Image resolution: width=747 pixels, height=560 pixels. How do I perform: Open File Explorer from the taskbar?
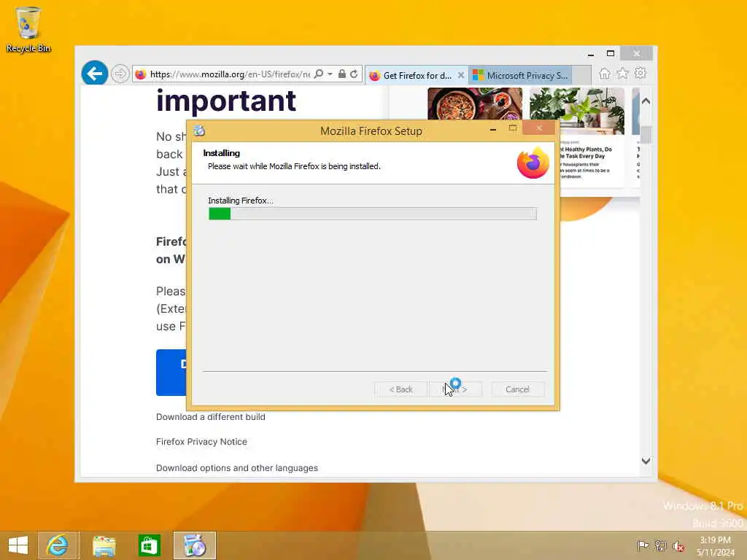pos(104,545)
